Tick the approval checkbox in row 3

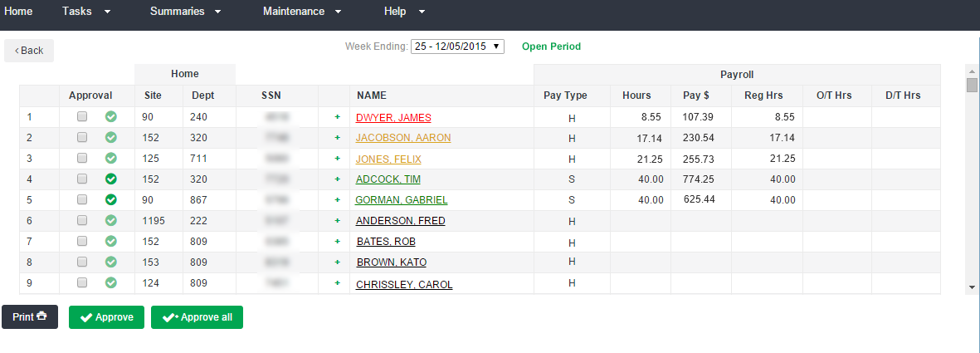tap(82, 158)
